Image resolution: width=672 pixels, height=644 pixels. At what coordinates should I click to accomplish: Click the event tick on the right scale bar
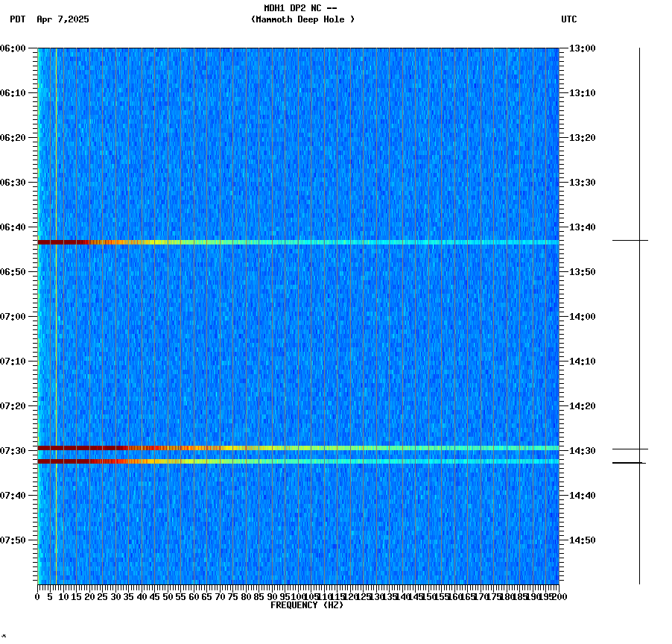(x=628, y=240)
